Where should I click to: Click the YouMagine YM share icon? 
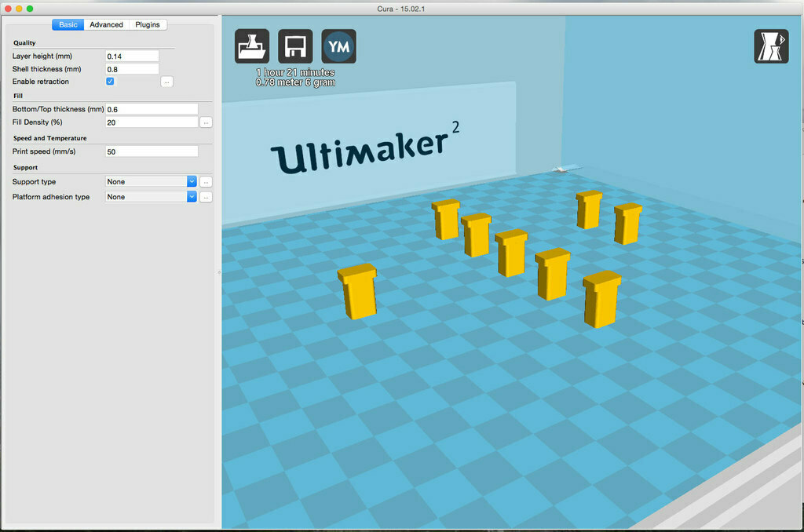[x=339, y=46]
